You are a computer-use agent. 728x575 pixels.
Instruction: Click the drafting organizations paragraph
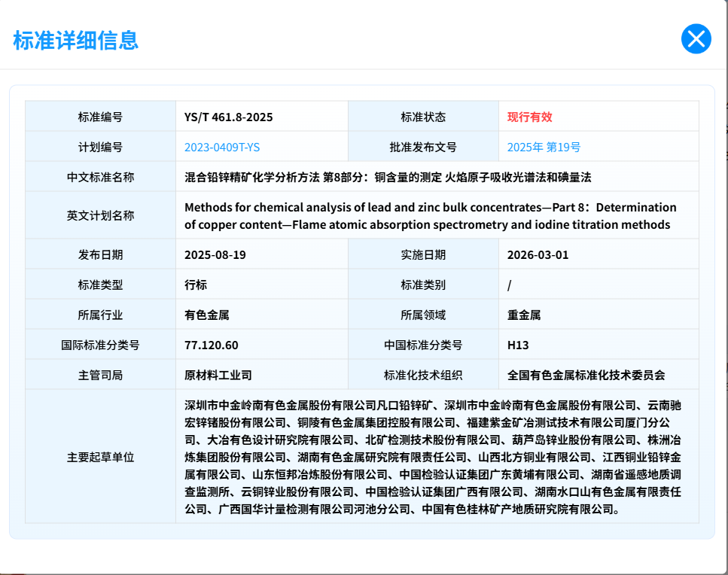(433, 457)
